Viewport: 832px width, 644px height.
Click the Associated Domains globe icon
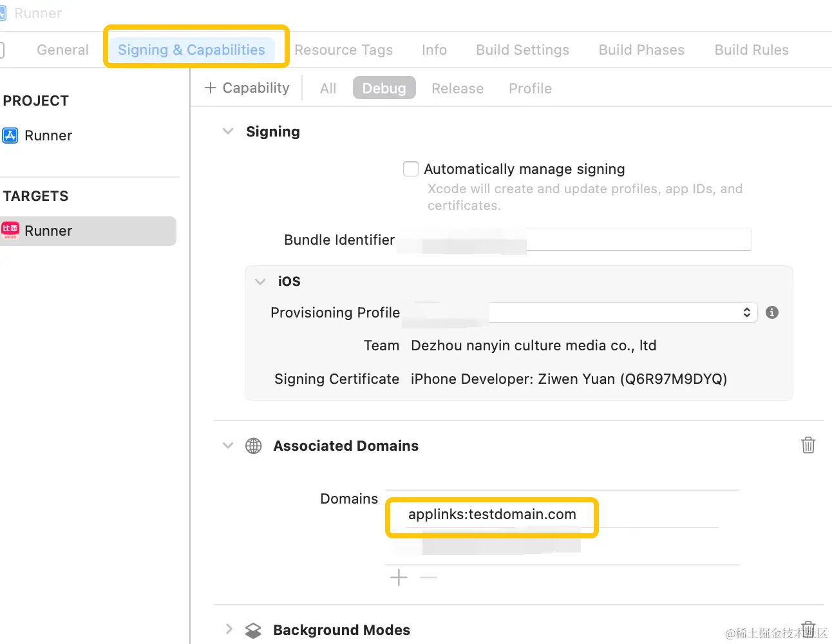pos(254,446)
